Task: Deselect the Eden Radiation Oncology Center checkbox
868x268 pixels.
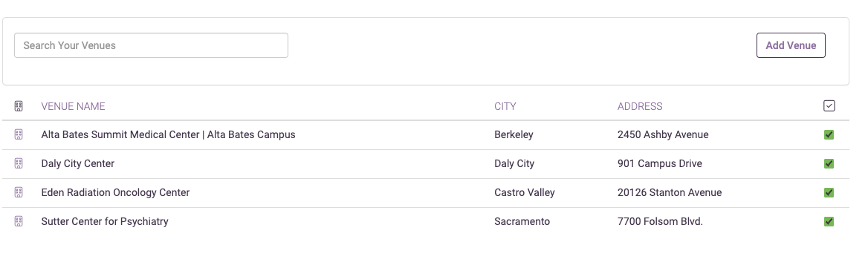Action: [x=829, y=193]
